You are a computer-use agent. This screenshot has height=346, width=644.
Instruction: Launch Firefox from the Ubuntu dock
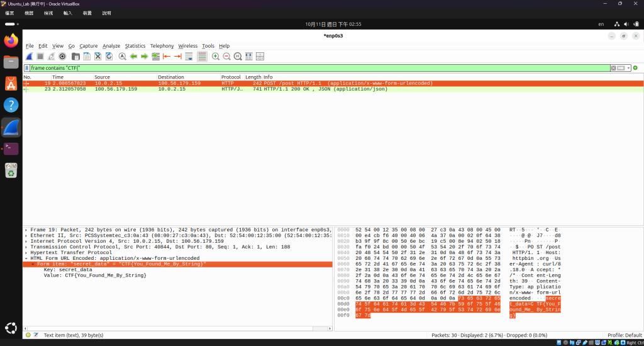click(11, 41)
